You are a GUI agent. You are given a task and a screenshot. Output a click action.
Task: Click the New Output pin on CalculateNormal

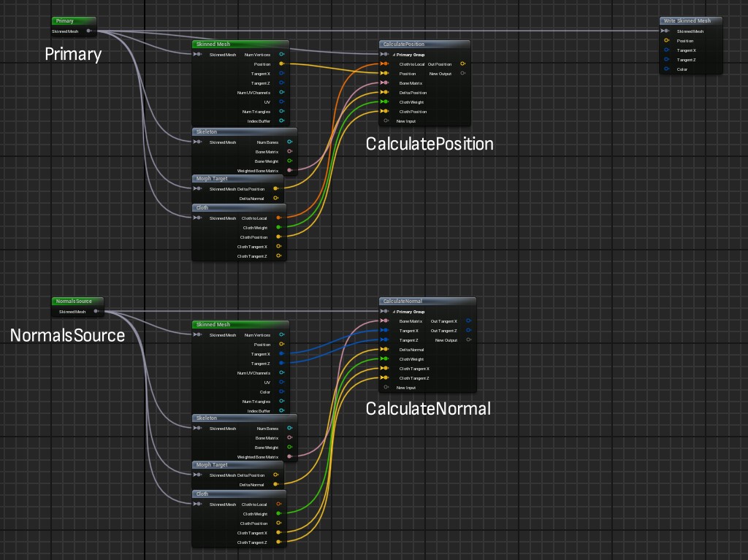468,340
